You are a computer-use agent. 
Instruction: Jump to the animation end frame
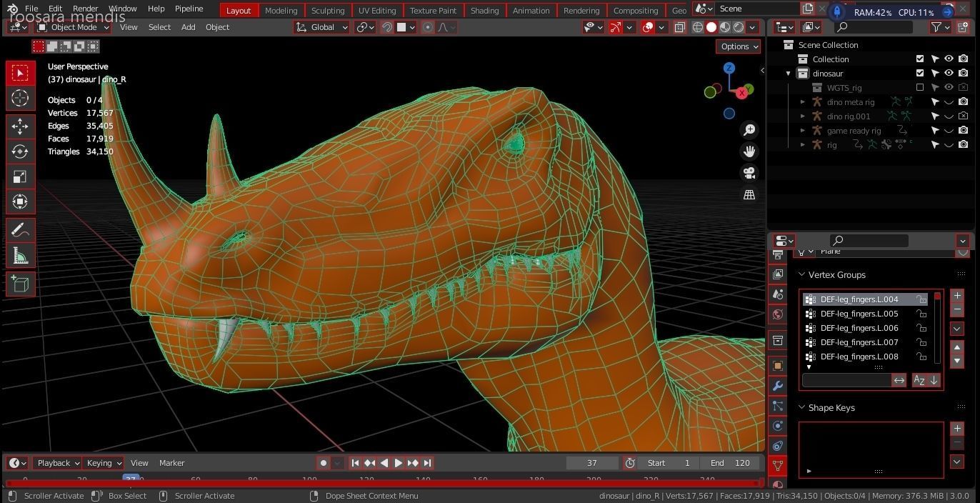427,463
